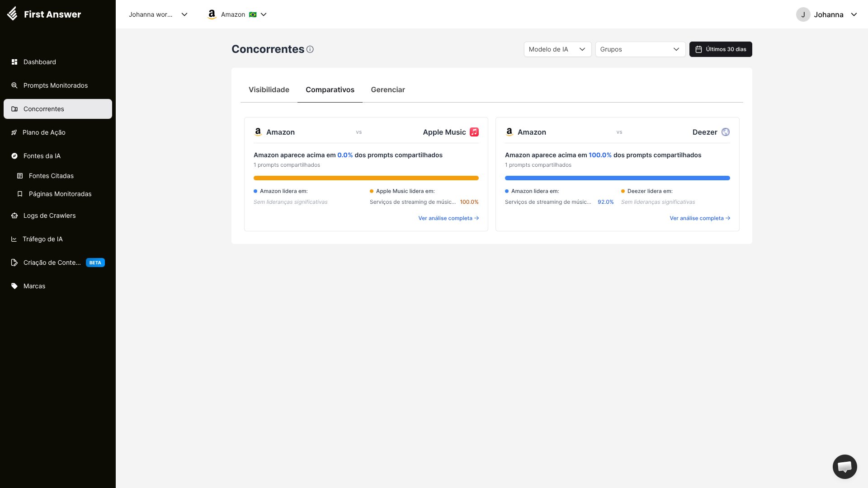Click the Concorrentes folder icon in sidebar

click(x=14, y=109)
